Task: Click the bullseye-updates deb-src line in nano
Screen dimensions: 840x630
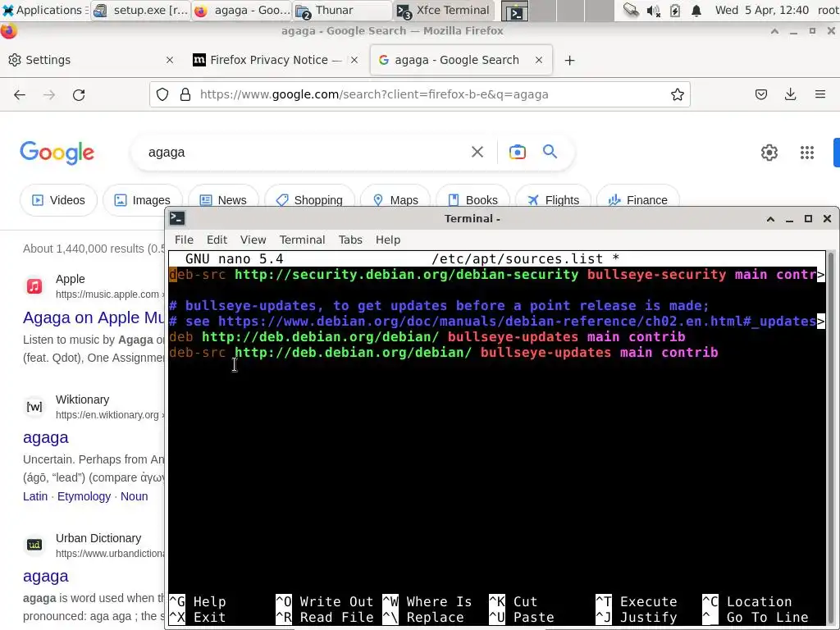Action: click(443, 353)
